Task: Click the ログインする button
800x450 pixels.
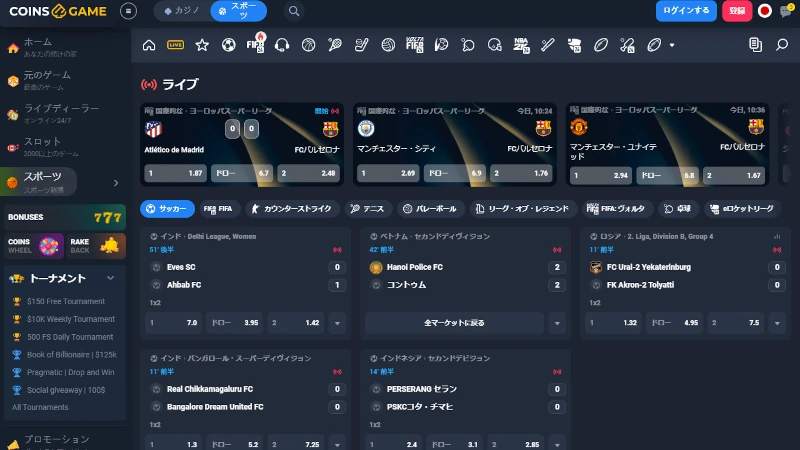Action: tap(686, 11)
